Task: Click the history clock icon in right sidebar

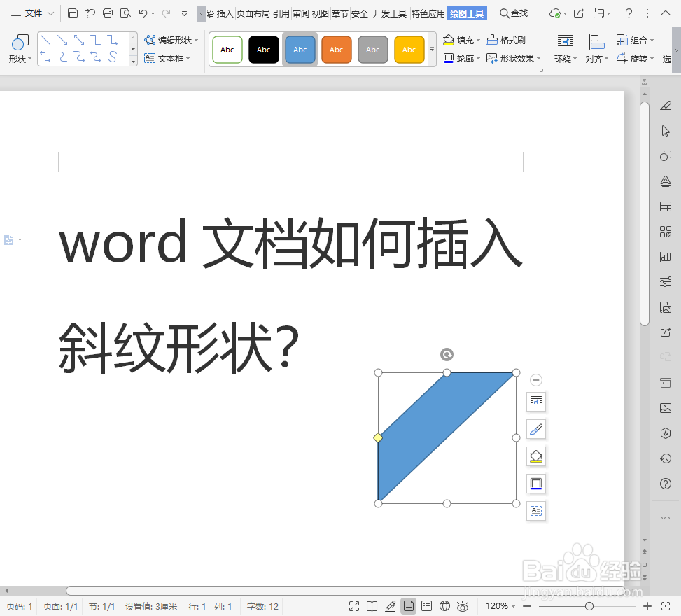Action: (x=666, y=458)
